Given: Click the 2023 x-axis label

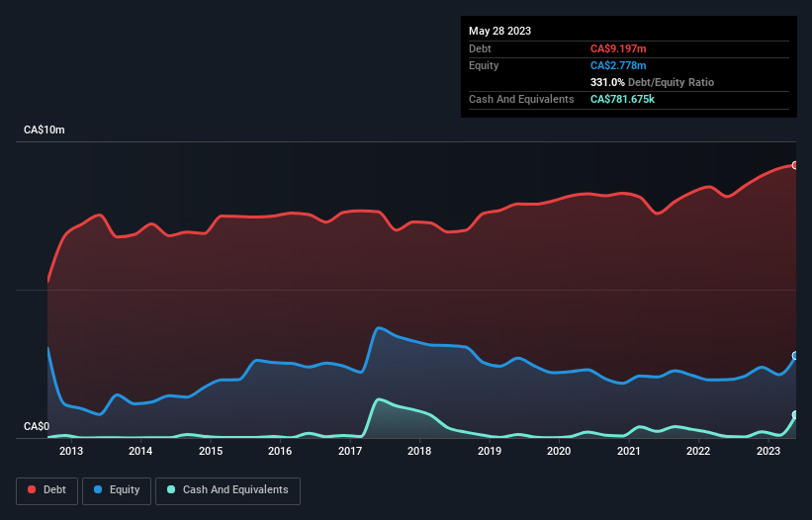Looking at the screenshot, I should 768,451.
